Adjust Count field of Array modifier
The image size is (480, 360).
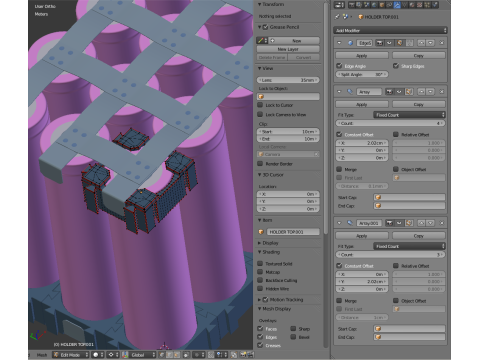coord(390,123)
